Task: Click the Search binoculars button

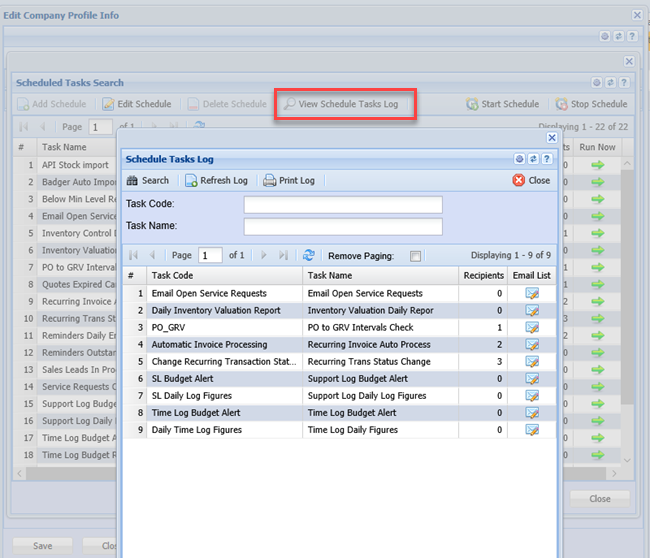Action: click(147, 181)
